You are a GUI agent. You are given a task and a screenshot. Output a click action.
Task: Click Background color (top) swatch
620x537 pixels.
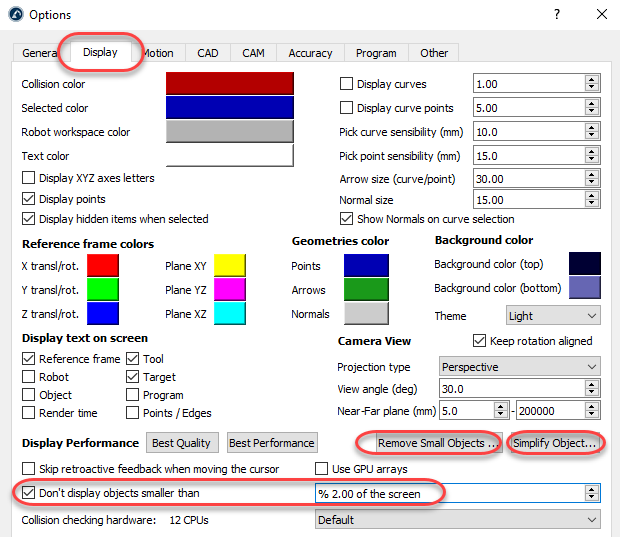coord(584,264)
